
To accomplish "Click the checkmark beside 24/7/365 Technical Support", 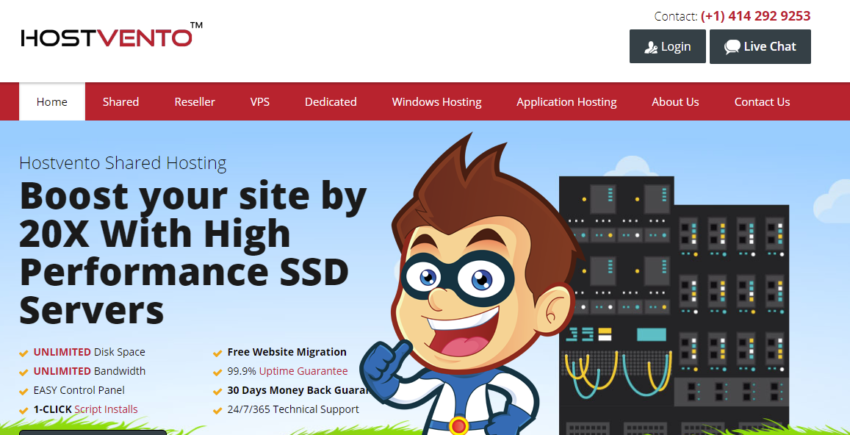I will pos(217,410).
